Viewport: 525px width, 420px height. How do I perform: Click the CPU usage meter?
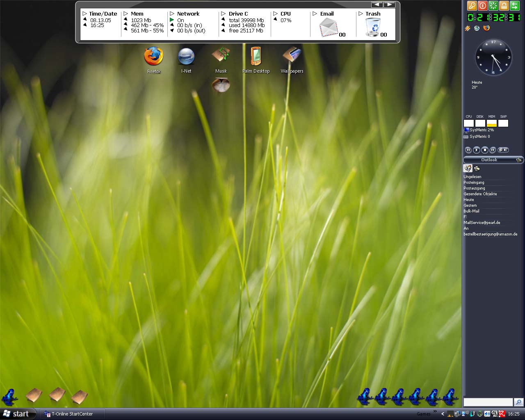tap(469, 123)
